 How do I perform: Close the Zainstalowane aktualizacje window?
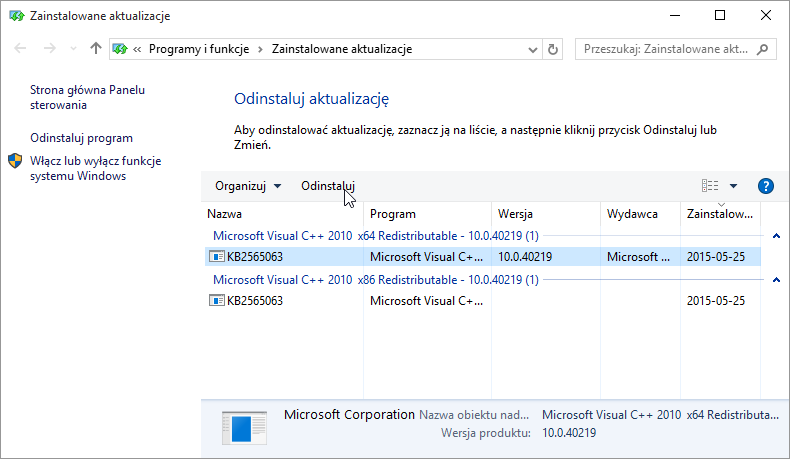[x=766, y=15]
